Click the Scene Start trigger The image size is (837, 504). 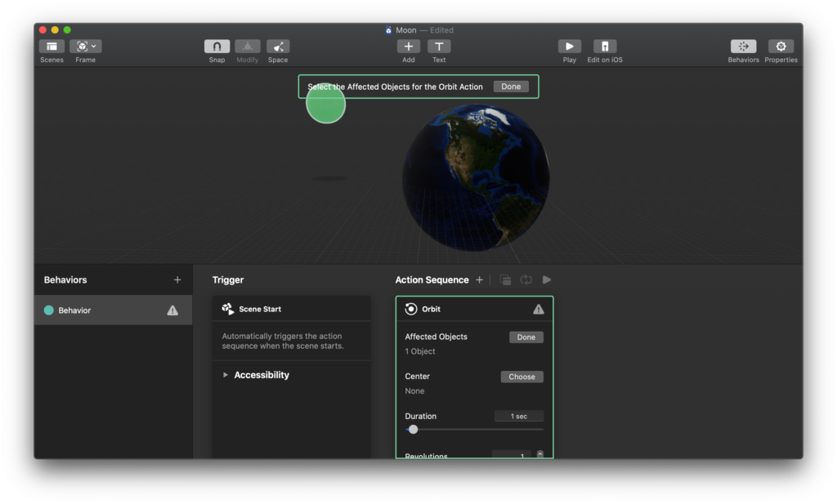292,309
